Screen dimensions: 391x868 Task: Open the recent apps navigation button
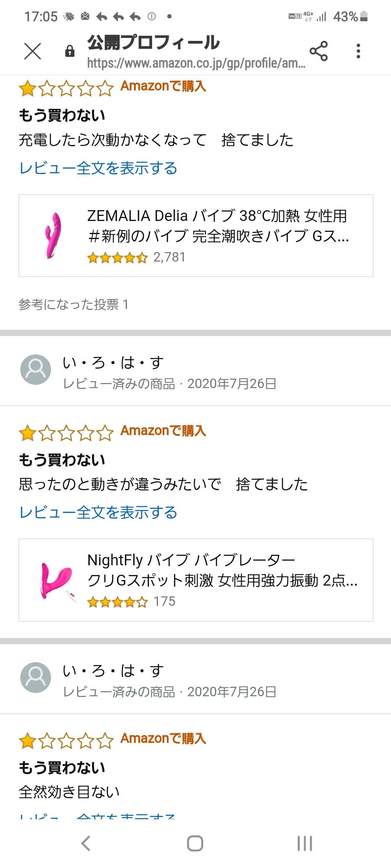coord(304,843)
